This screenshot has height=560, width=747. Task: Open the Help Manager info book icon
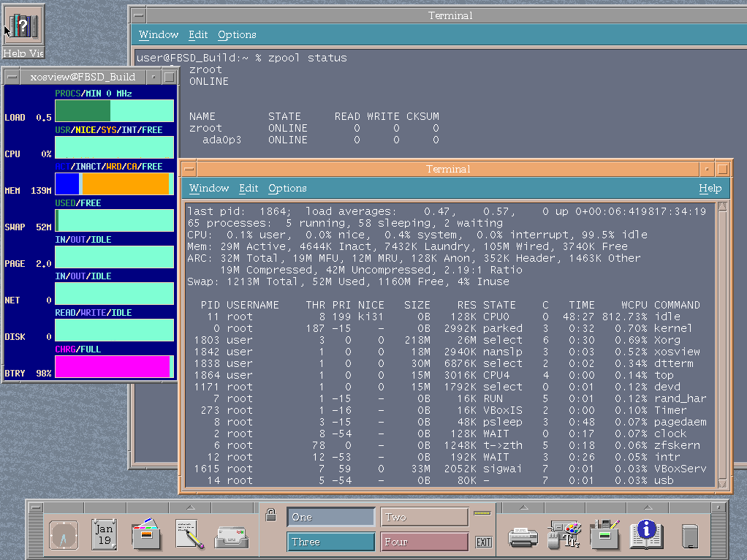646,535
